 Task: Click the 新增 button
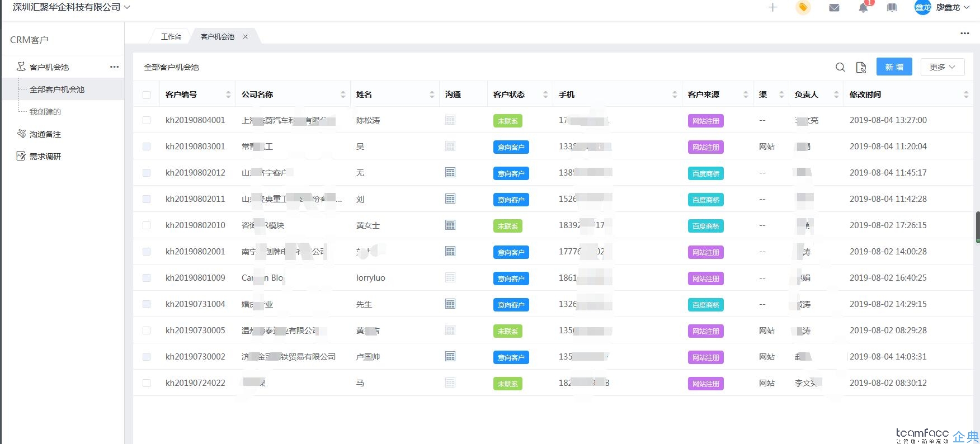[894, 67]
